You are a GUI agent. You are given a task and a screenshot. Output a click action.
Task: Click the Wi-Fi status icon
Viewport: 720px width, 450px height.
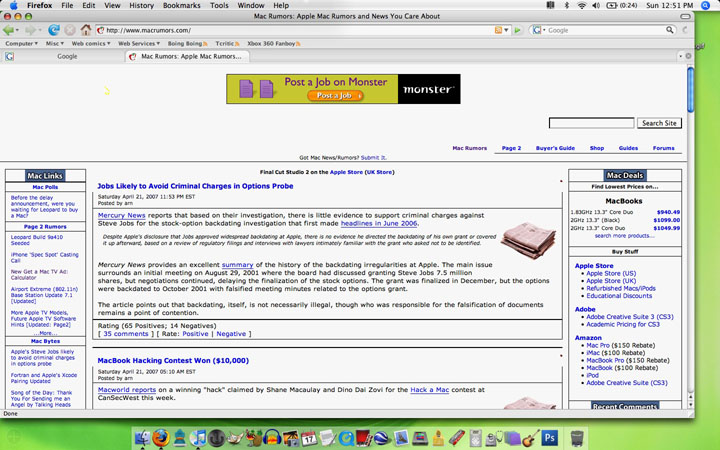[x=581, y=5]
